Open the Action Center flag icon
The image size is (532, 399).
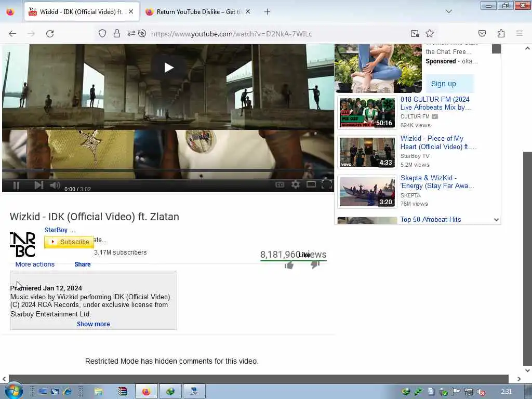[x=456, y=392]
